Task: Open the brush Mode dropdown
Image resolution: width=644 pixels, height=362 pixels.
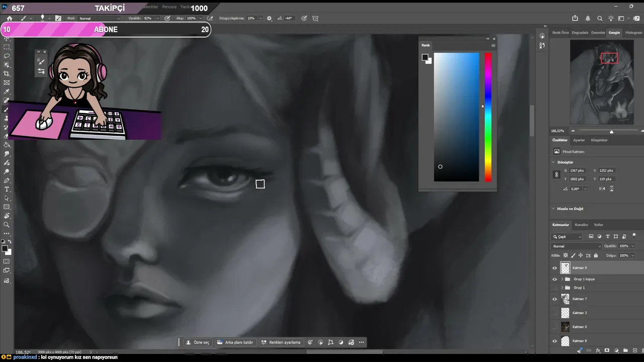Action: coord(99,18)
